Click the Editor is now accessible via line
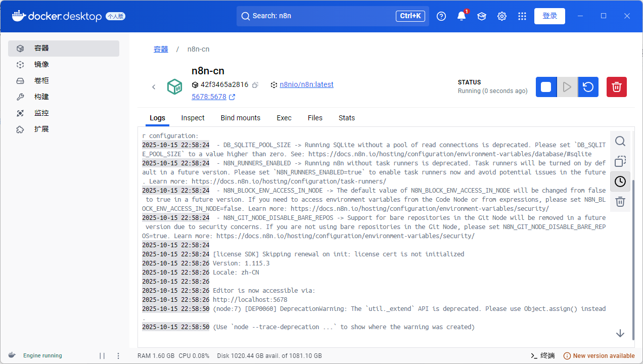This screenshot has height=364, width=643. [264, 291]
